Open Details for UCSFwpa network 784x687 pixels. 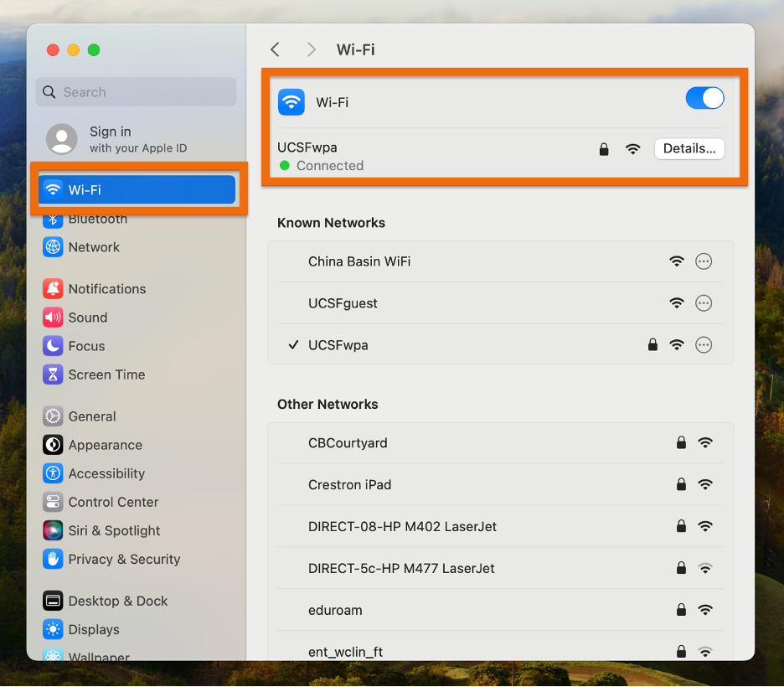[689, 148]
